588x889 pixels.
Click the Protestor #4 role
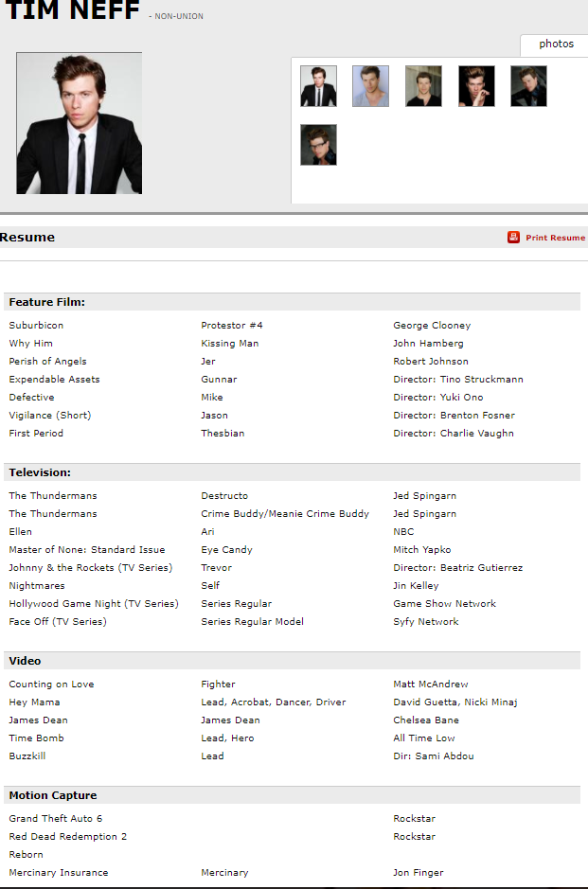[232, 326]
